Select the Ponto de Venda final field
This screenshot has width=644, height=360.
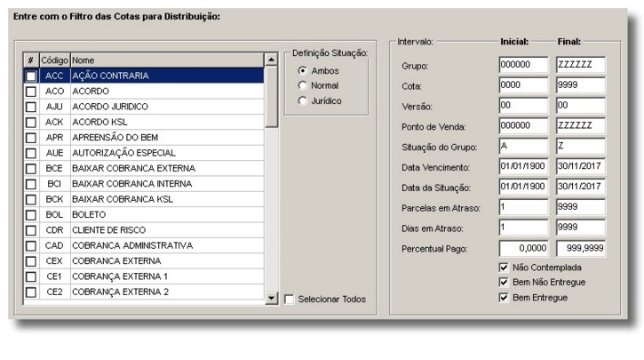point(581,125)
